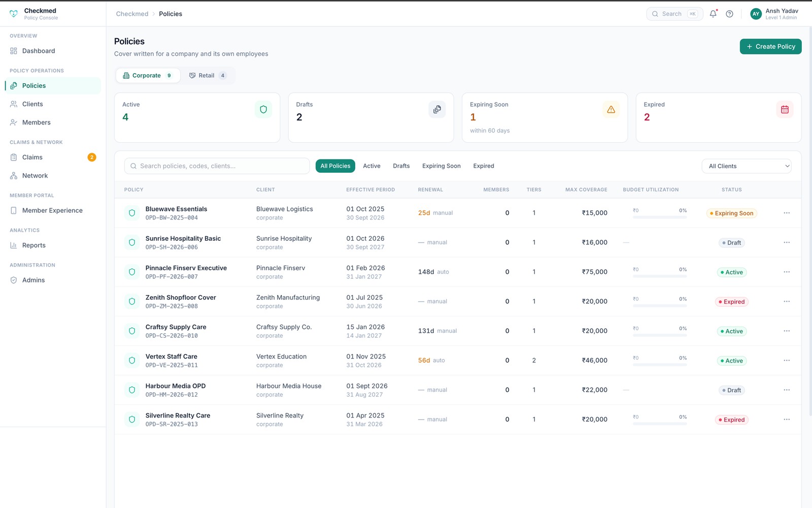Open Claims in the sidebar
Screen dimensions: 812x508
coord(53,157)
